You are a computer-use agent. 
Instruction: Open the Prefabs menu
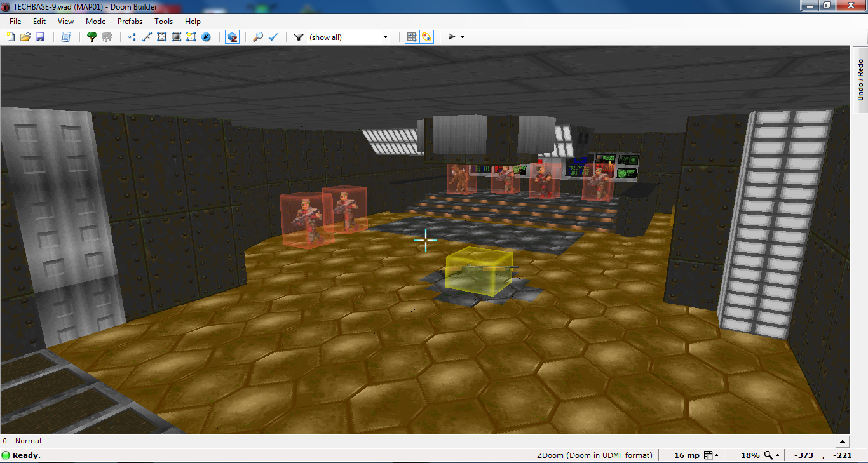click(x=130, y=22)
